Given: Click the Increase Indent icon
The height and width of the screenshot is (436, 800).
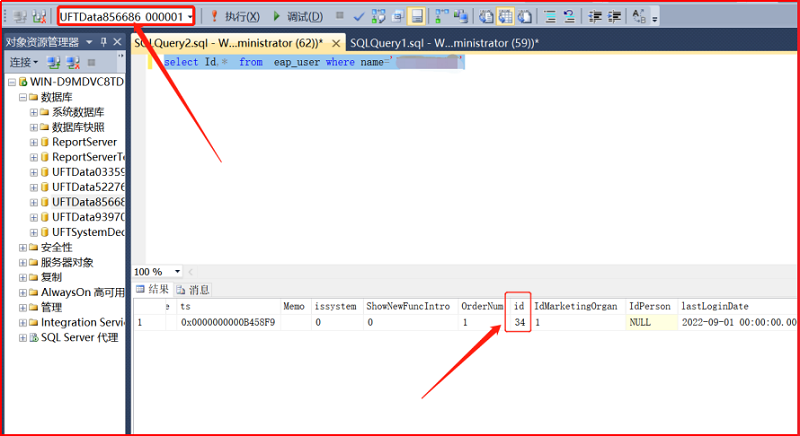Looking at the screenshot, I should [x=614, y=17].
